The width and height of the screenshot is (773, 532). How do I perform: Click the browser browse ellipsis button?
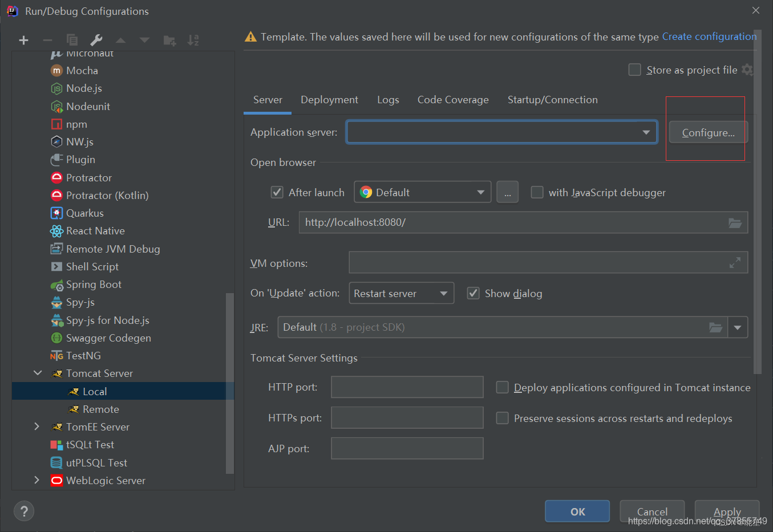coord(507,192)
